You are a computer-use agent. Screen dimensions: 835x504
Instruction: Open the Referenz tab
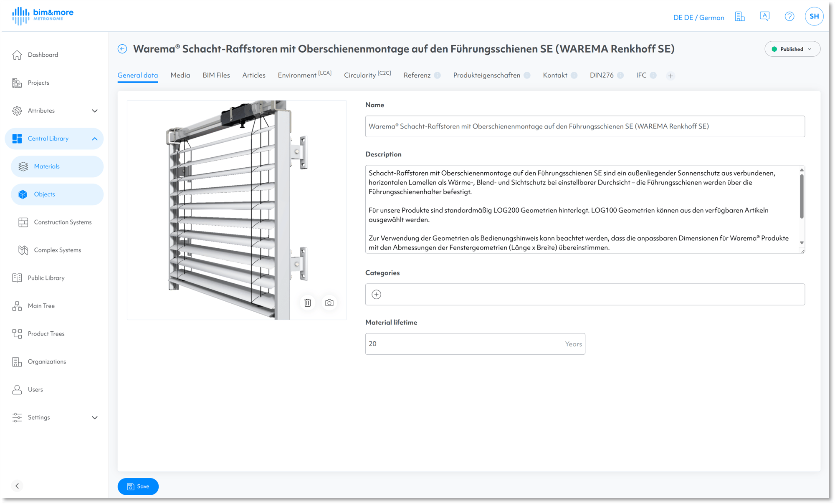[x=417, y=76]
